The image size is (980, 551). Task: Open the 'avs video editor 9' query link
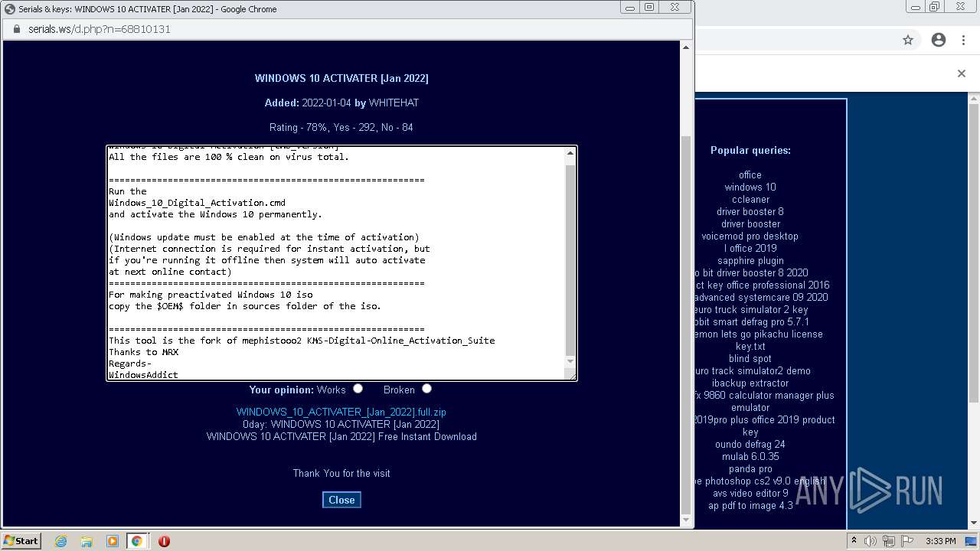750,493
